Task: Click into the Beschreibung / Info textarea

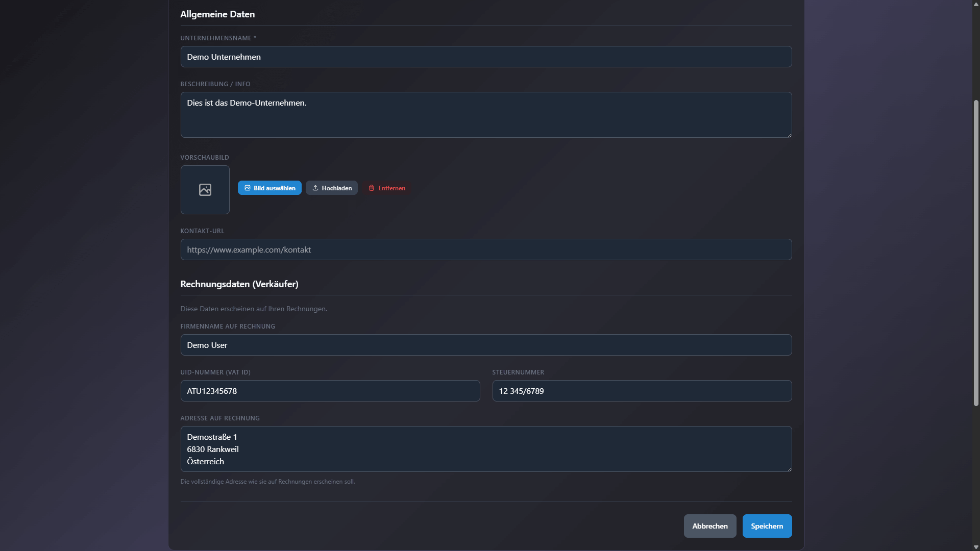Action: point(485,115)
